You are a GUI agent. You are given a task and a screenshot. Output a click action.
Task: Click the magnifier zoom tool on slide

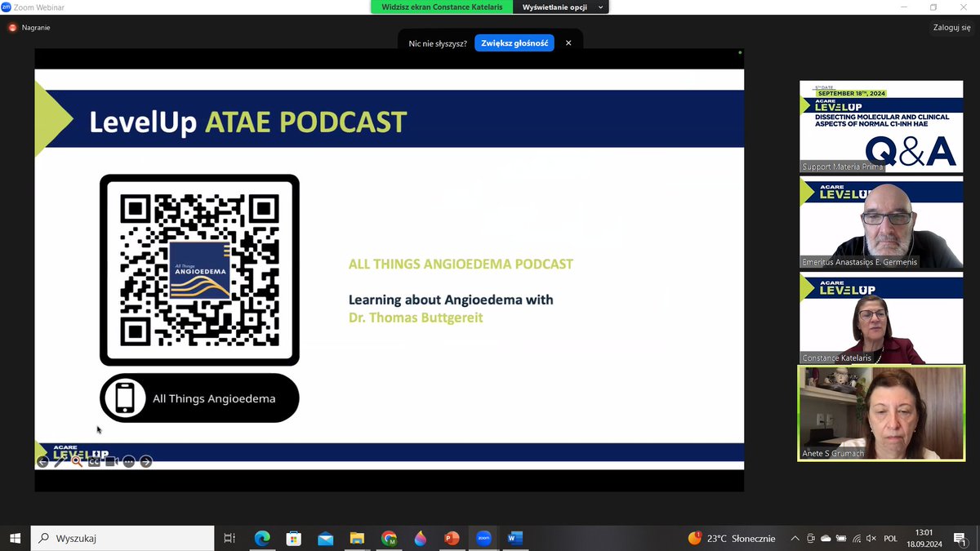pos(77,462)
